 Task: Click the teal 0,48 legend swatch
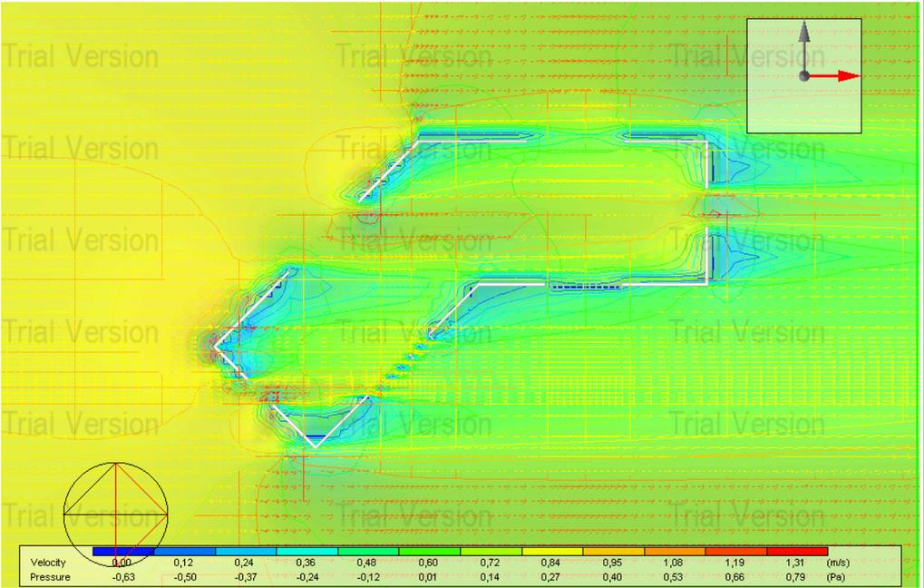click(368, 552)
